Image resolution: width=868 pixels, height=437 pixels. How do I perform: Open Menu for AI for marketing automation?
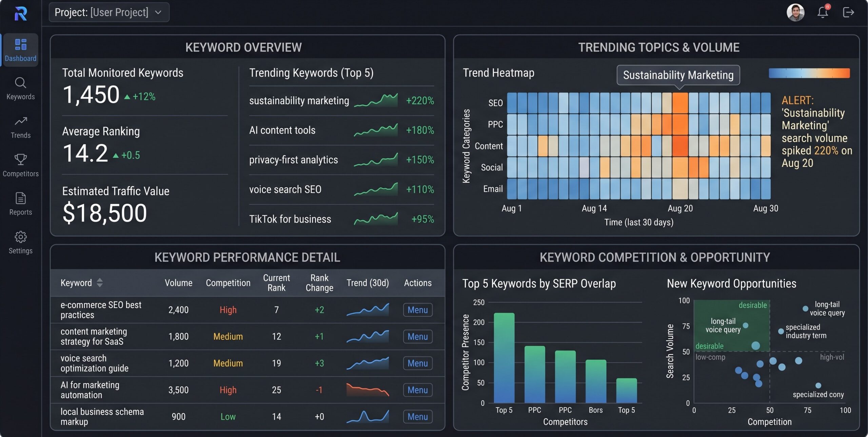418,390
